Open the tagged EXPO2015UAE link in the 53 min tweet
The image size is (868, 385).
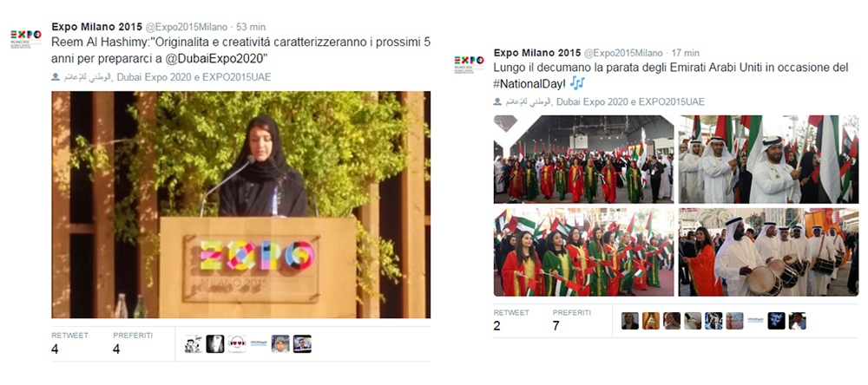click(237, 77)
